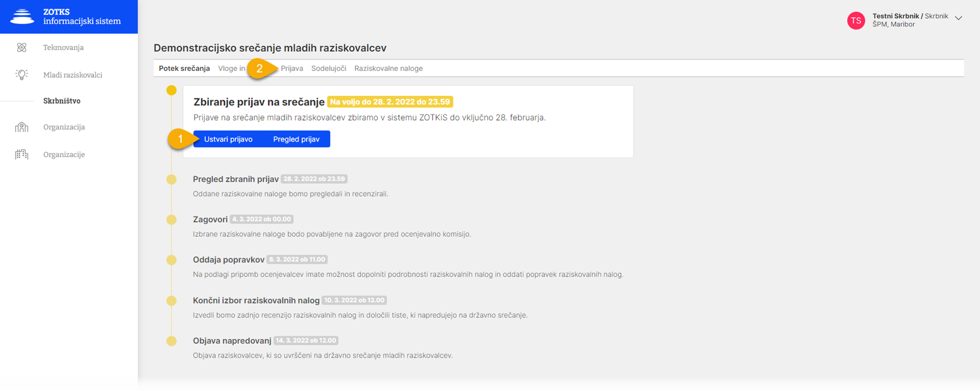
Task: Go to Organizacija sidebar item
Action: [x=64, y=127]
